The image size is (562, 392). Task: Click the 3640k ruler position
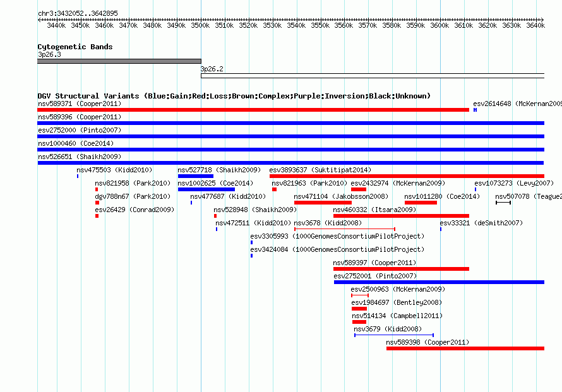tap(535, 25)
